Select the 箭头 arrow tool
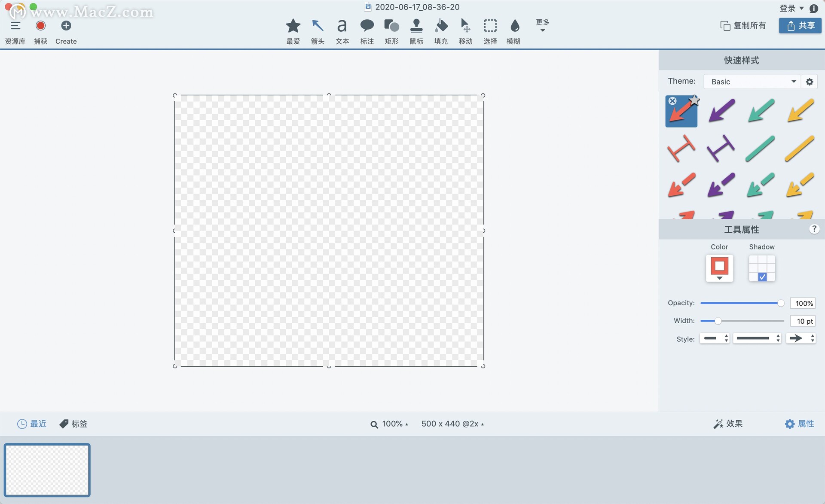The image size is (825, 504). pos(318,30)
